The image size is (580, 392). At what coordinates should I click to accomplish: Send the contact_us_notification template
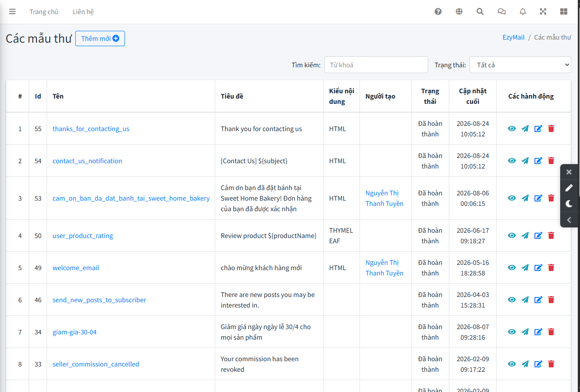[525, 161]
